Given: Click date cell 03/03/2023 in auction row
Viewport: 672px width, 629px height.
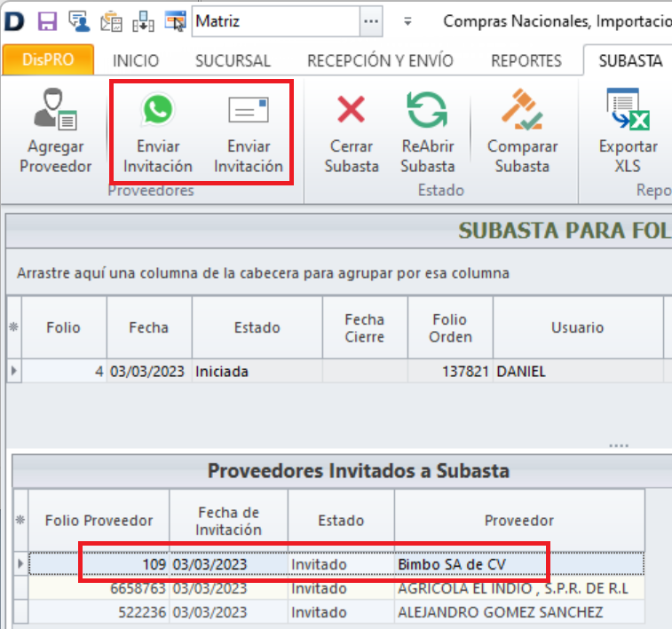Looking at the screenshot, I should point(149,371).
